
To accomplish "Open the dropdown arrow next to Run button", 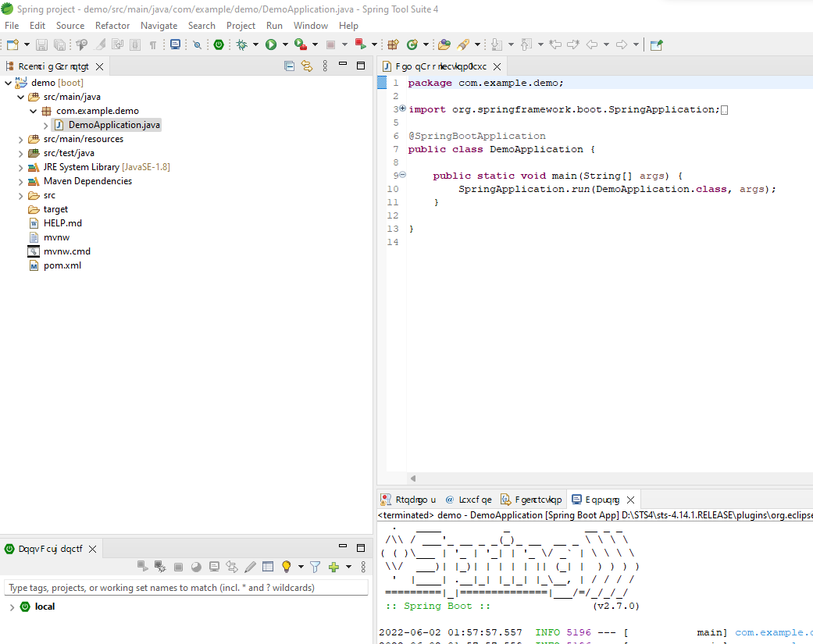I will [285, 44].
